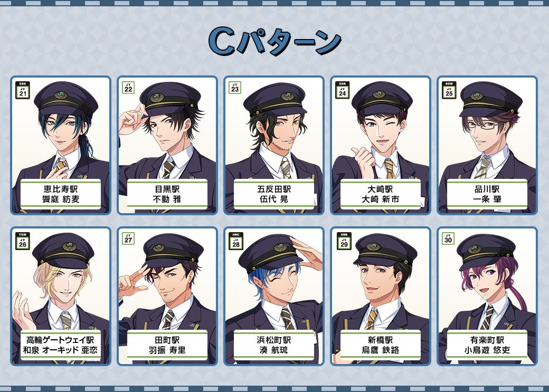Click the OSK JY 24 station badge

pos(343,90)
